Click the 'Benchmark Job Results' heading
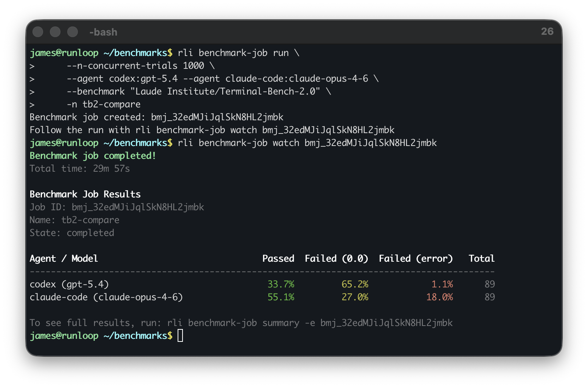 coord(85,194)
